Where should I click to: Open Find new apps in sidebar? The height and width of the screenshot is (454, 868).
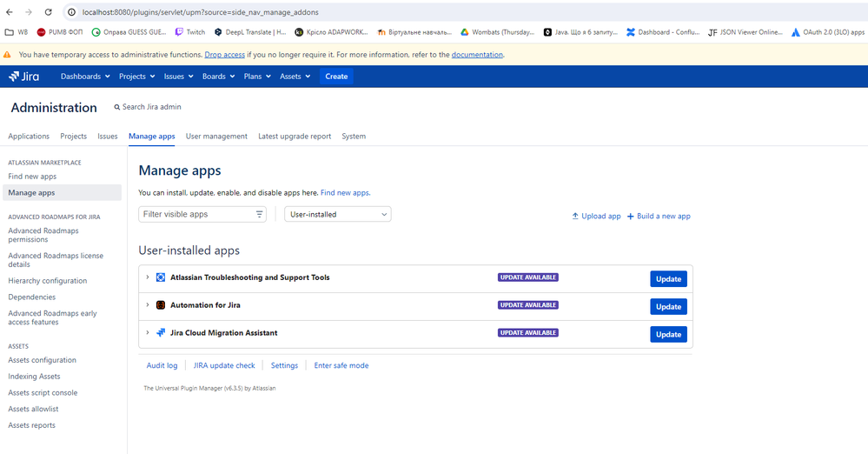(x=32, y=177)
